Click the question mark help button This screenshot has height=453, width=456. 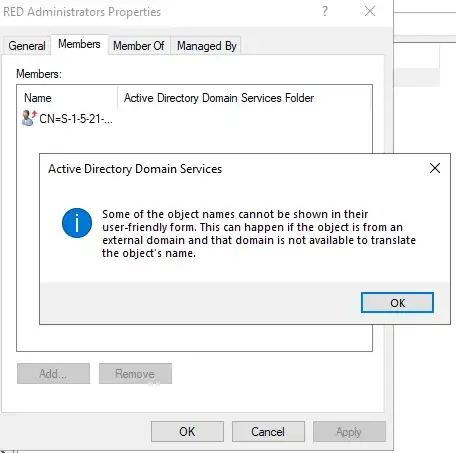tap(325, 12)
